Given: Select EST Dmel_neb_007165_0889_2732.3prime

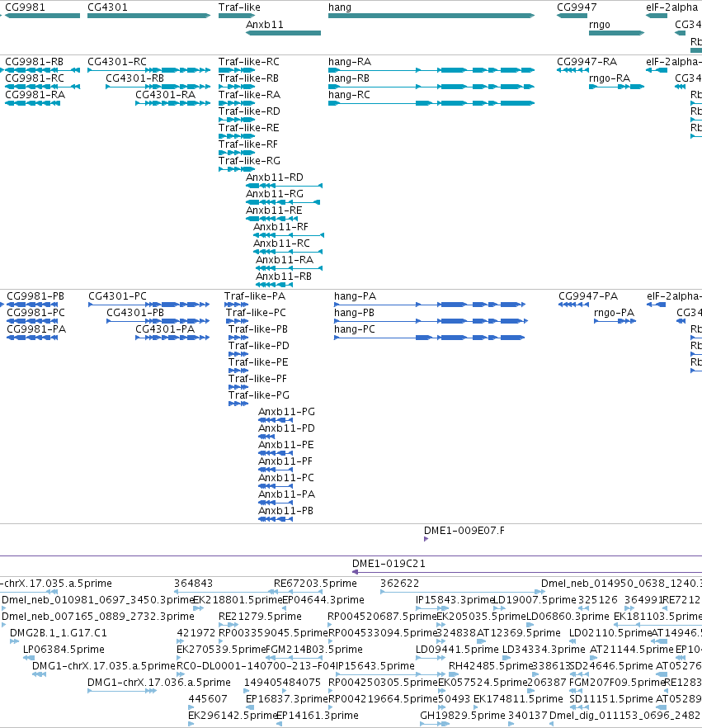Looking at the screenshot, I should [x=3, y=625].
